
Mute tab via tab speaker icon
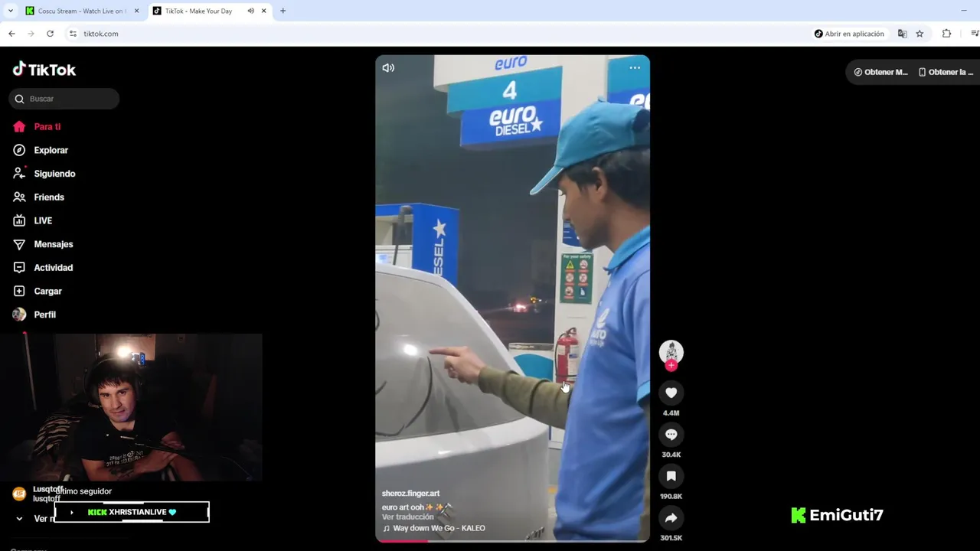(250, 11)
